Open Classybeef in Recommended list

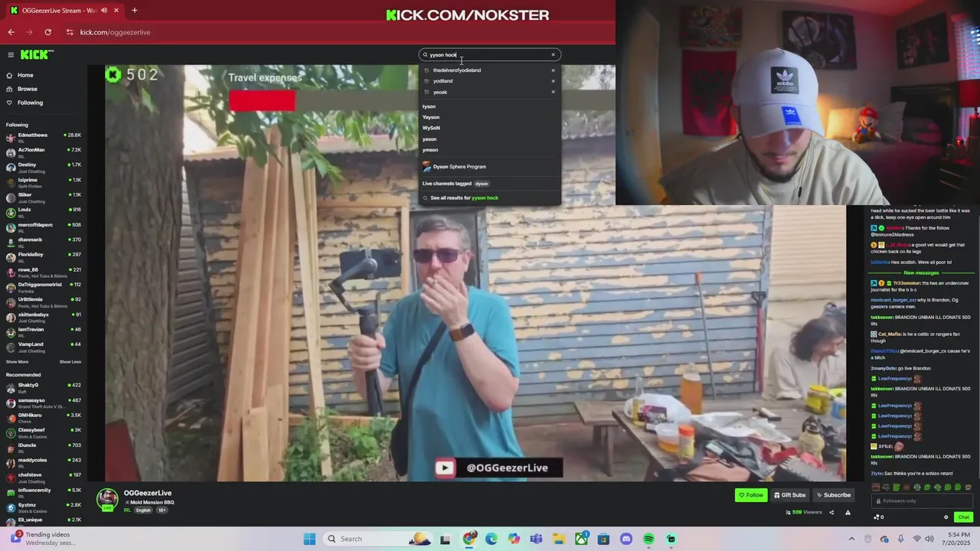(44, 432)
